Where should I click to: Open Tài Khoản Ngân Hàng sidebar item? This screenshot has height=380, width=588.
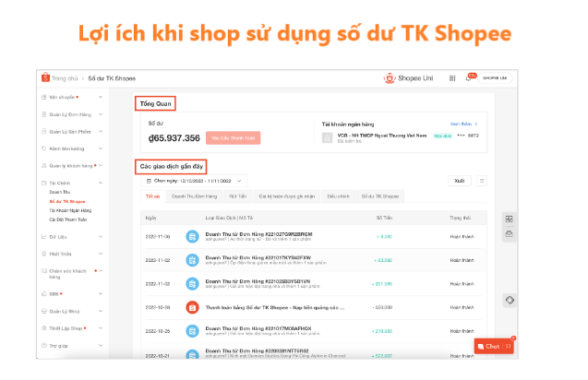point(70,210)
